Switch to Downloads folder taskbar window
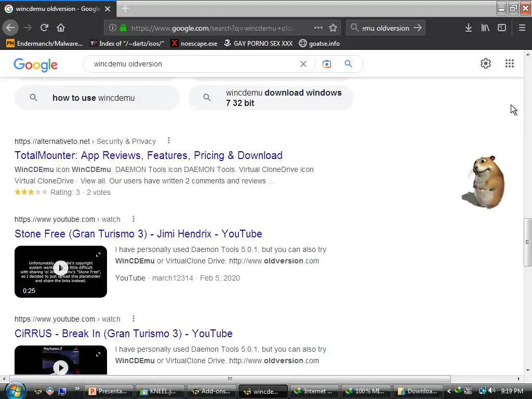Viewport: 532px width, 399px height. tap(418, 391)
